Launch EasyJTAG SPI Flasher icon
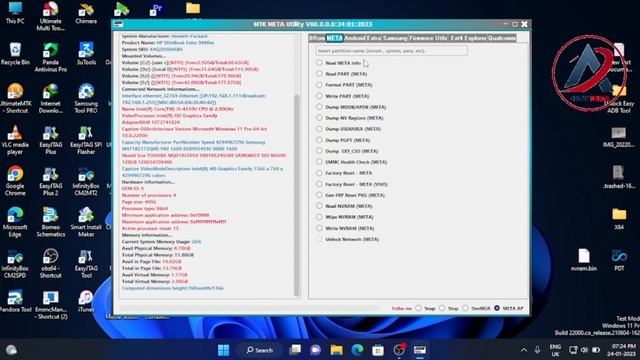 point(86,140)
